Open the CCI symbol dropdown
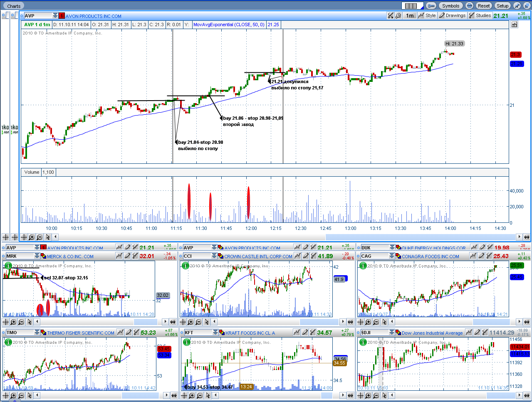The image size is (532, 402). [x=215, y=256]
